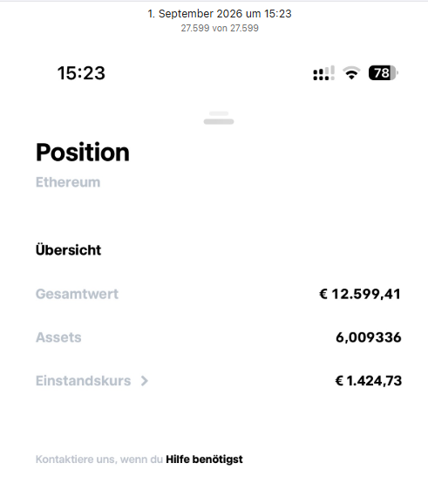Viewport: 428px width, 504px height.
Task: Select the Übersicht section heading
Action: point(69,249)
